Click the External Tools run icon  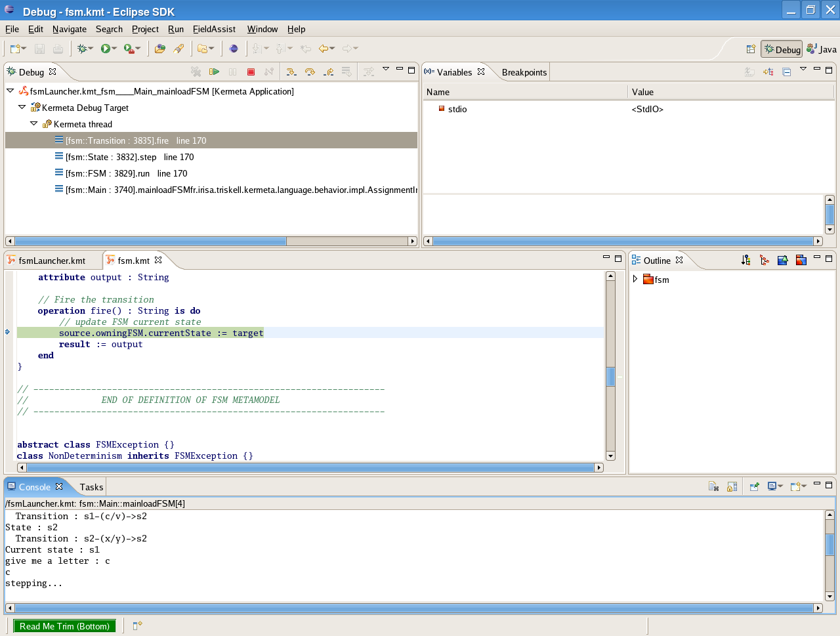(129, 49)
